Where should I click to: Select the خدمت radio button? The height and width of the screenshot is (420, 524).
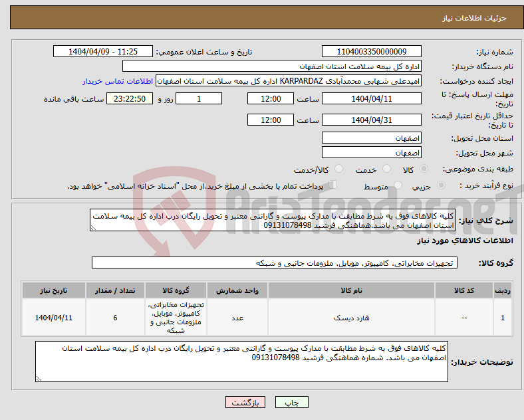coord(386,169)
